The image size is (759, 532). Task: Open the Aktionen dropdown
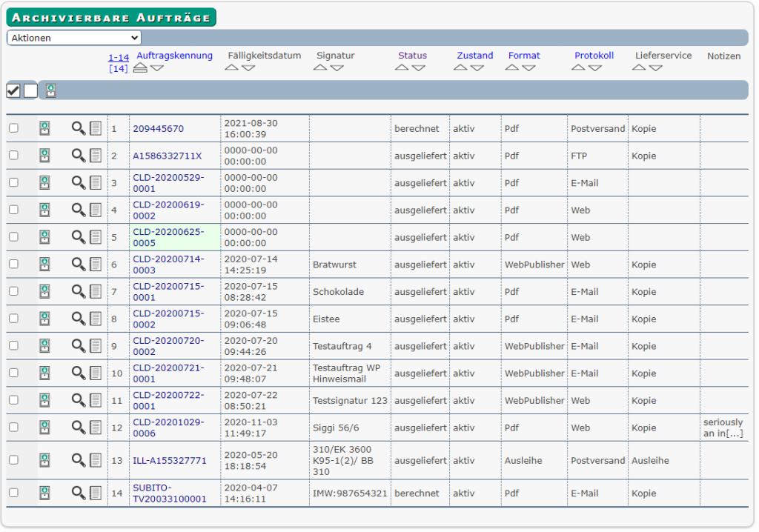(74, 38)
